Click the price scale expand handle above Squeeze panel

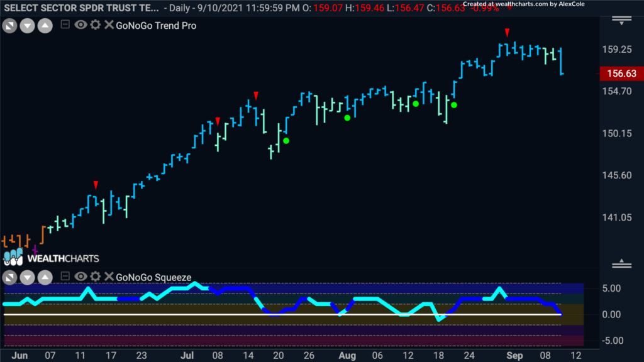[622, 264]
